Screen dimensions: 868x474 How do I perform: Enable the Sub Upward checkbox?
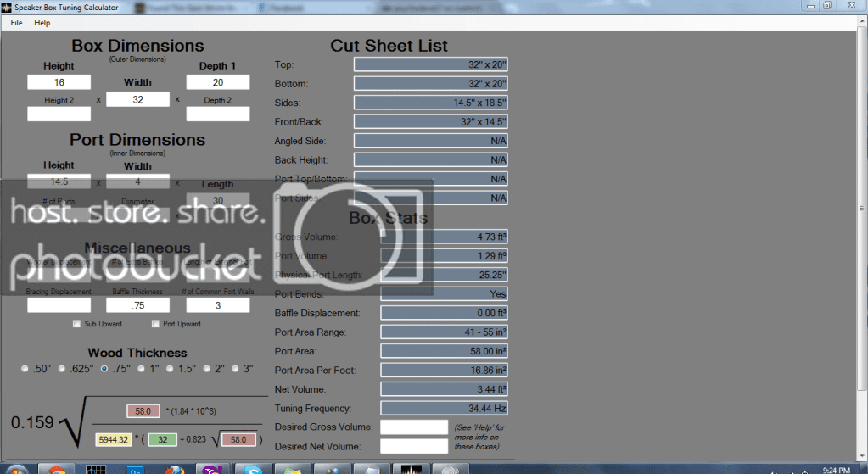pos(77,324)
